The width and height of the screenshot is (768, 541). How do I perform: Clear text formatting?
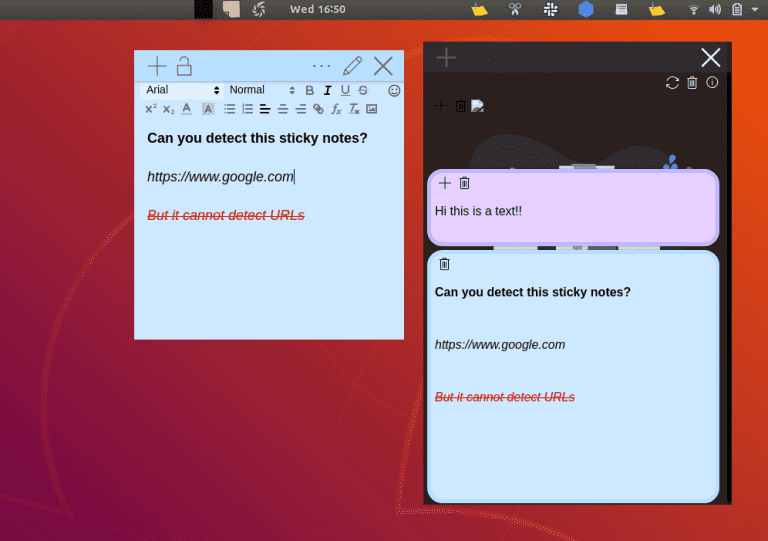click(354, 109)
